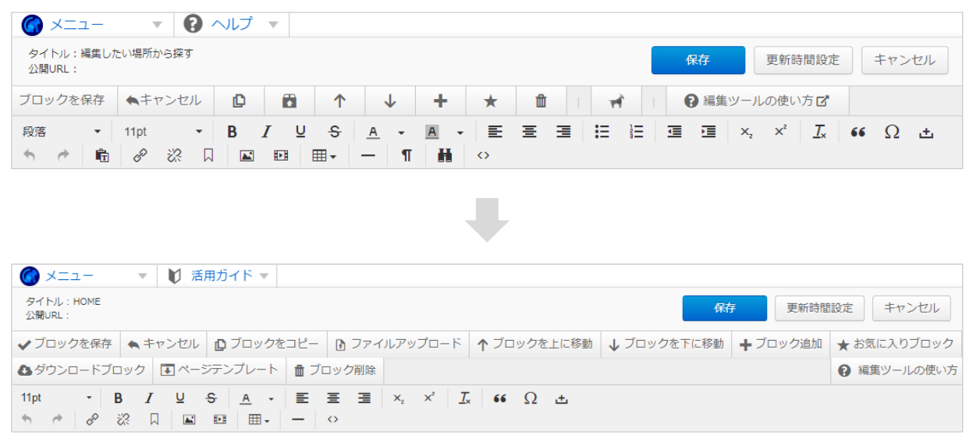Screen dimensions: 980x446
Task: Click the icon-only file upload button
Action: click(x=289, y=101)
